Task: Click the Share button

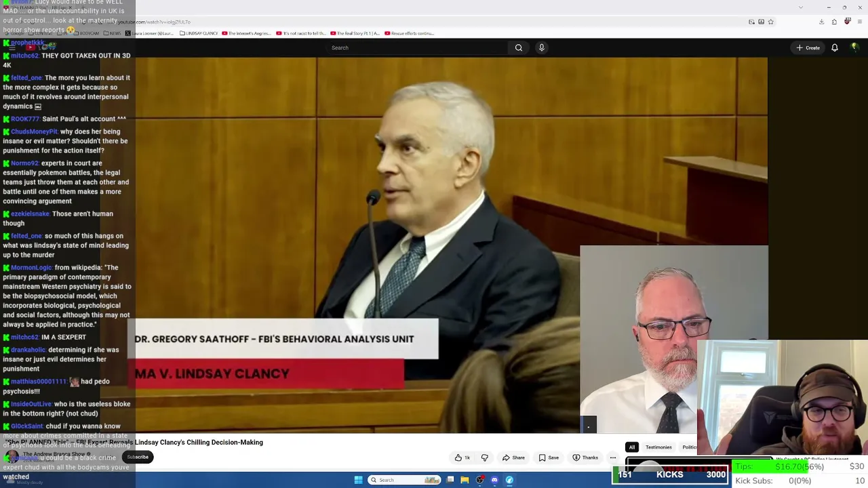Action: tap(513, 457)
